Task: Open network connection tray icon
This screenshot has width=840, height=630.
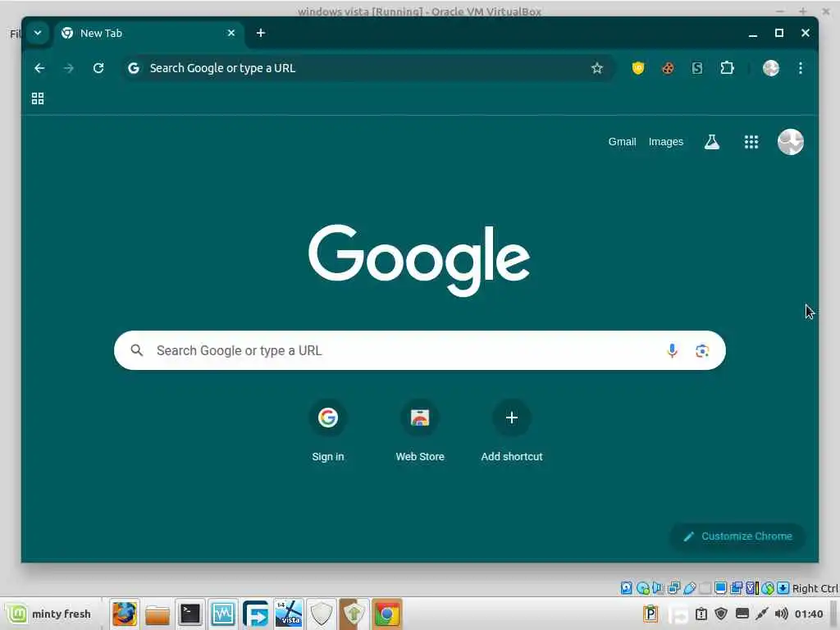Action: pyautogui.click(x=762, y=614)
